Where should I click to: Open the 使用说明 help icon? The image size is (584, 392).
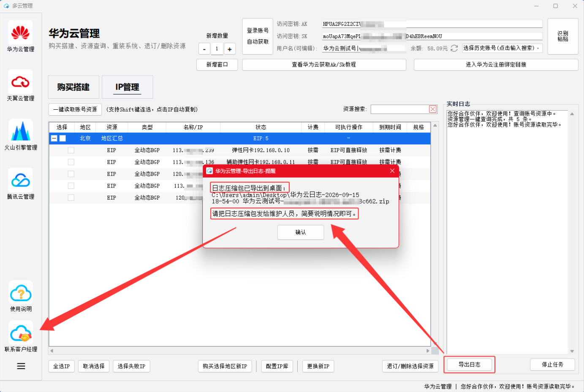(21, 297)
